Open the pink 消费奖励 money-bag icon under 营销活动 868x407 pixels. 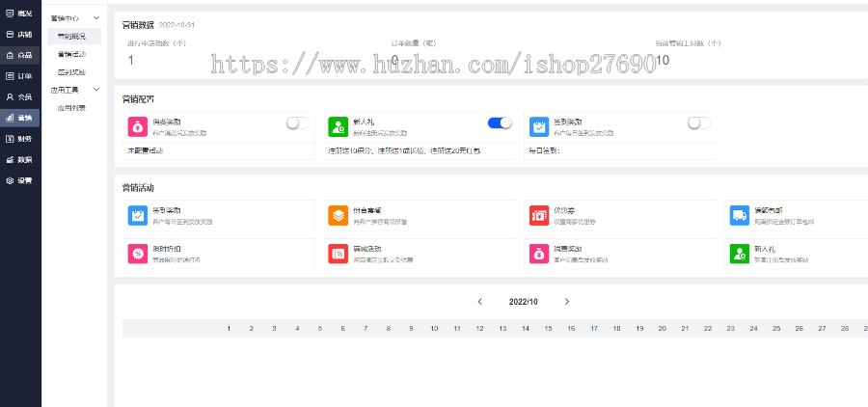coord(538,254)
